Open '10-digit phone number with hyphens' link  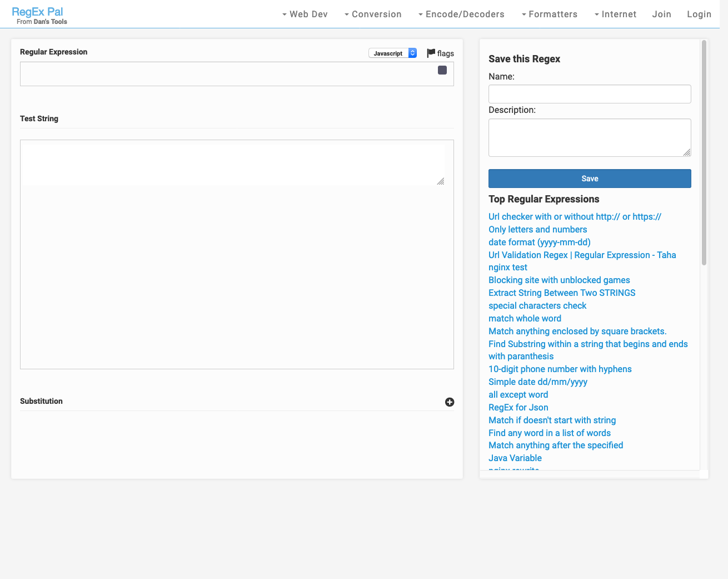(x=560, y=369)
